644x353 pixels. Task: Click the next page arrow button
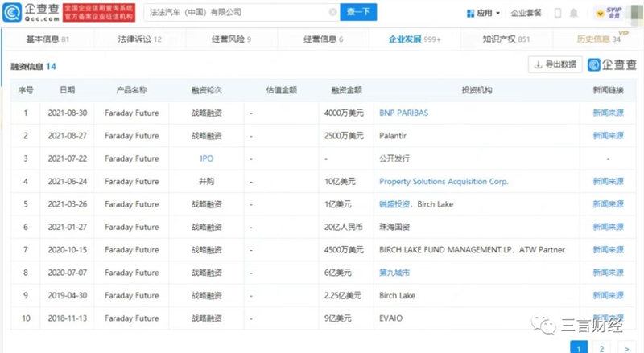(x=626, y=347)
